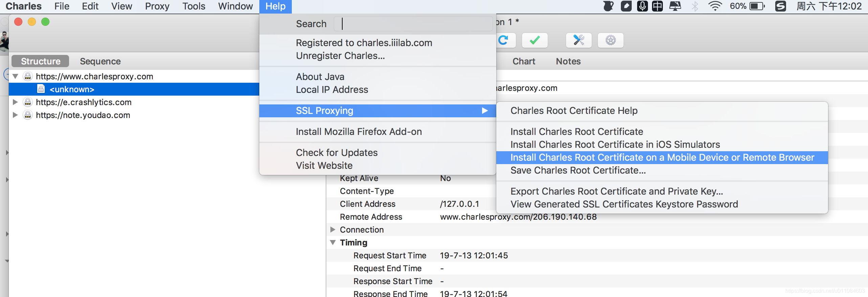Open the Charles application menu
Screen dimensions: 868x297
pyautogui.click(x=23, y=6)
